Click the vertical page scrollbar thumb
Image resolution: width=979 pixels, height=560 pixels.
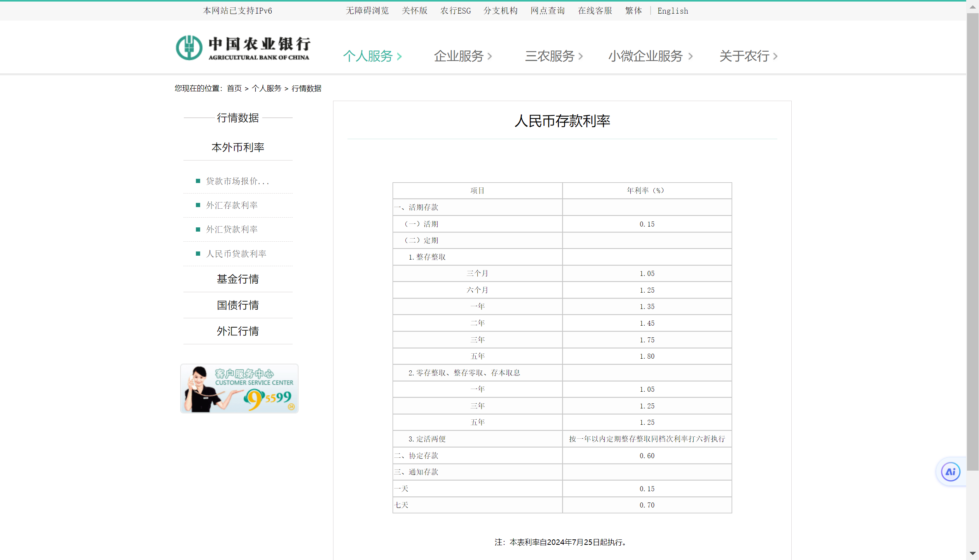972,241
